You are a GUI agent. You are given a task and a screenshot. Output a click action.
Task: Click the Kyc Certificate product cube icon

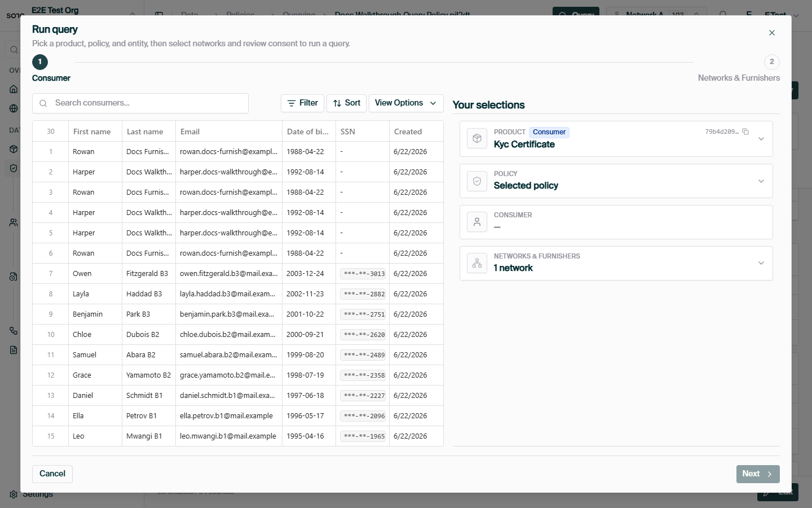coord(477,138)
